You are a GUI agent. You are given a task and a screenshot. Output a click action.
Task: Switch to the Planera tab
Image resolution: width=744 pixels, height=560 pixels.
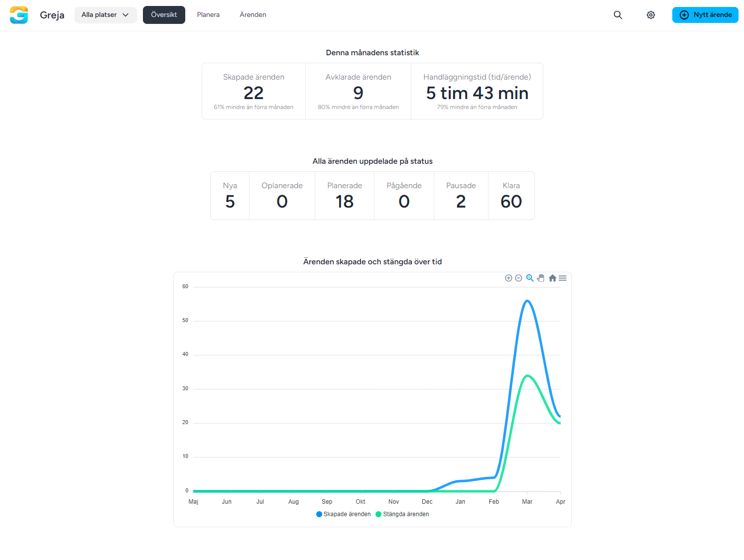coord(208,15)
